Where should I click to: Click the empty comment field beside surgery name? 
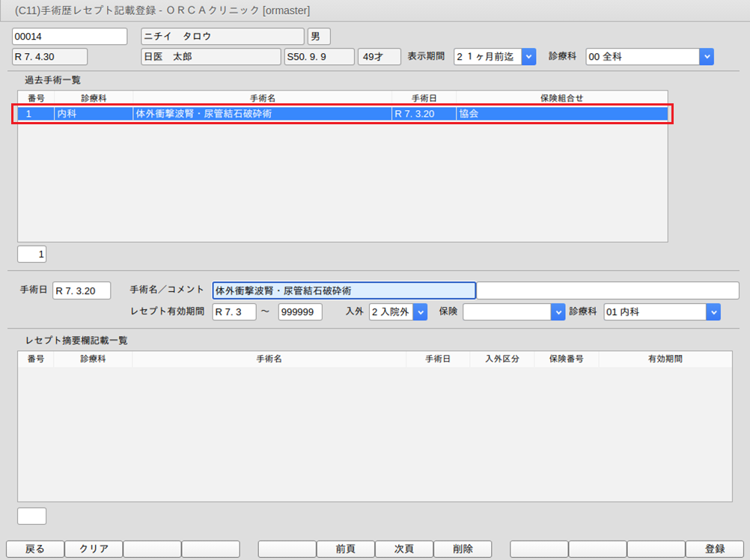pos(607,290)
